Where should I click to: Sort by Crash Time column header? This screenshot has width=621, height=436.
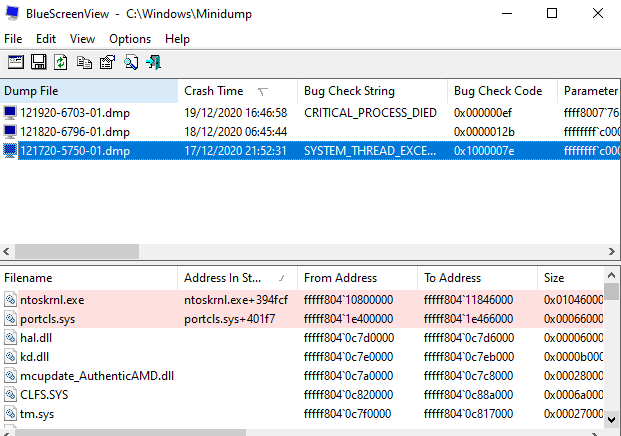[x=238, y=91]
